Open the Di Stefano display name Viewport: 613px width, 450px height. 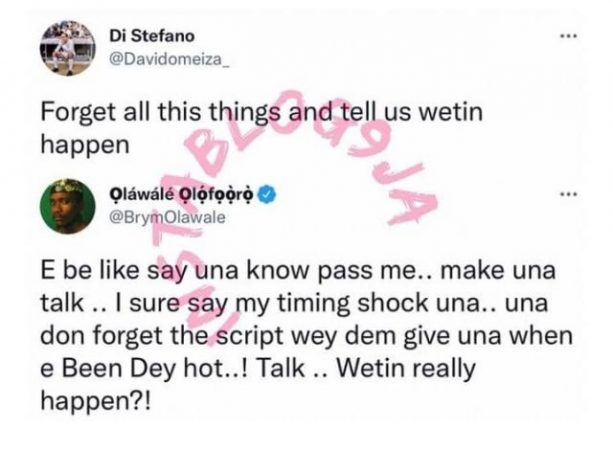[x=152, y=36]
